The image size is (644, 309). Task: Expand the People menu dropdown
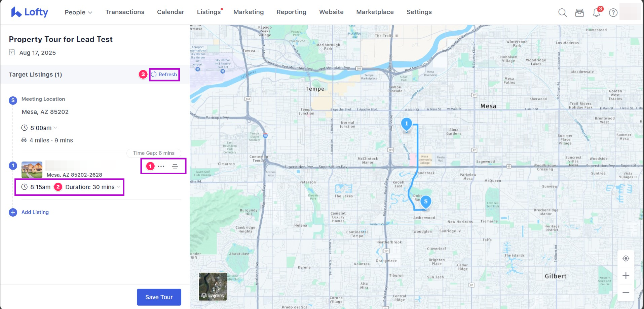(x=78, y=12)
